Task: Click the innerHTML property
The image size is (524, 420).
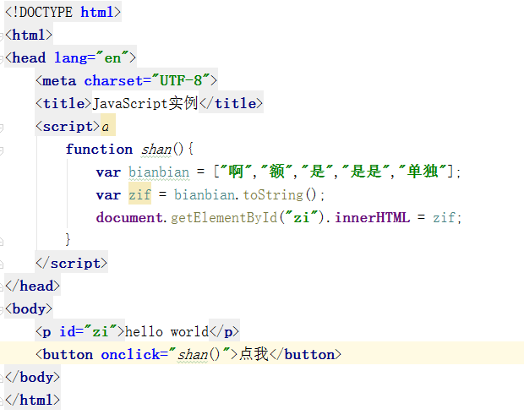Action: pos(372,217)
